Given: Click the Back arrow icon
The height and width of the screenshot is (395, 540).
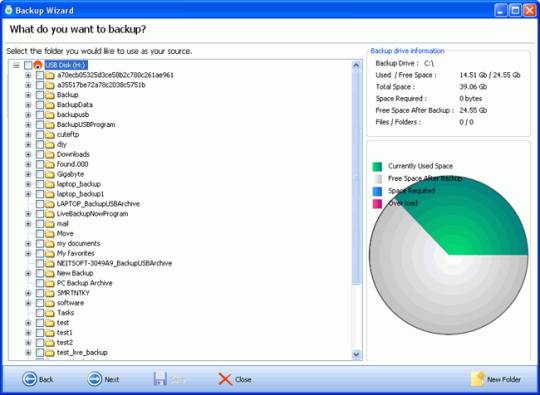Looking at the screenshot, I should coord(30,379).
